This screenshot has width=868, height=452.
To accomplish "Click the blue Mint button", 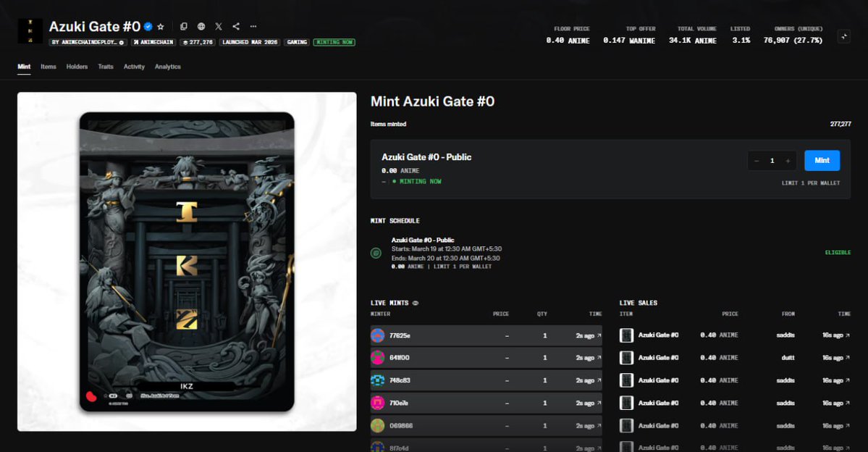I will [822, 160].
